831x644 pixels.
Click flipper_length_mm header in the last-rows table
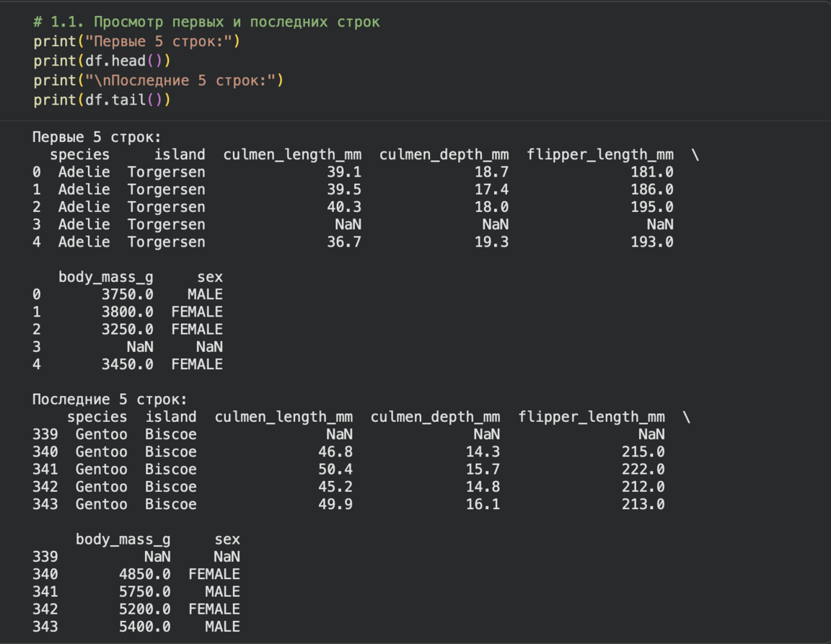[592, 417]
